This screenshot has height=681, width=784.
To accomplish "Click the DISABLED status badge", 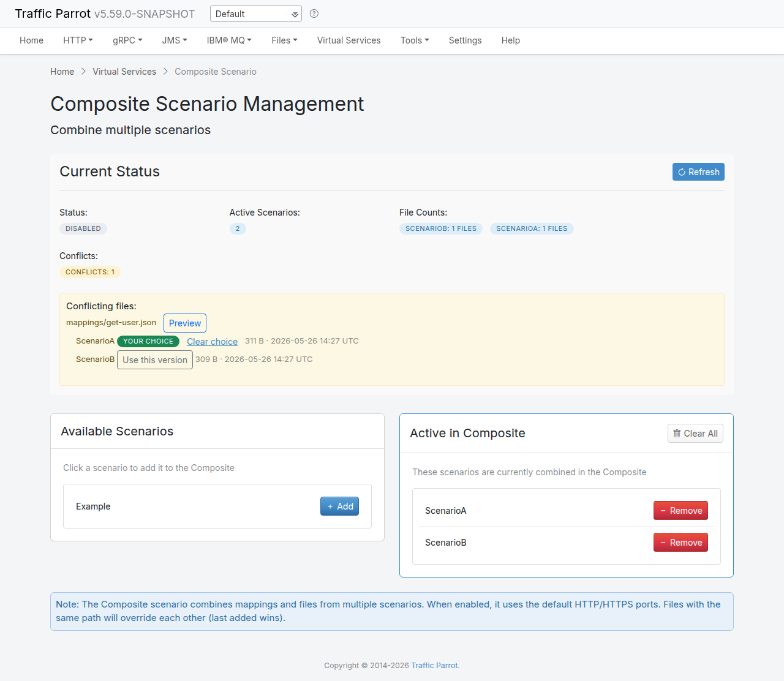I will [x=83, y=228].
